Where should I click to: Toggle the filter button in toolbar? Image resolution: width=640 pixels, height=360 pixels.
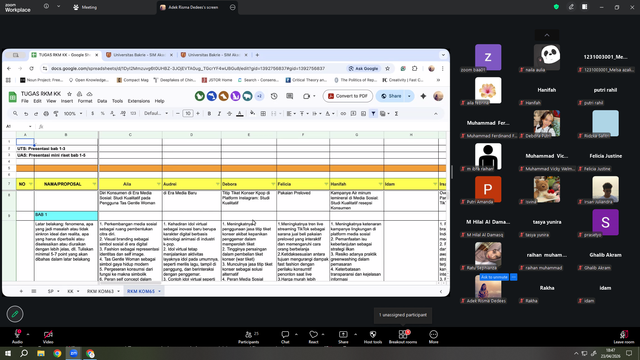pos(373,113)
